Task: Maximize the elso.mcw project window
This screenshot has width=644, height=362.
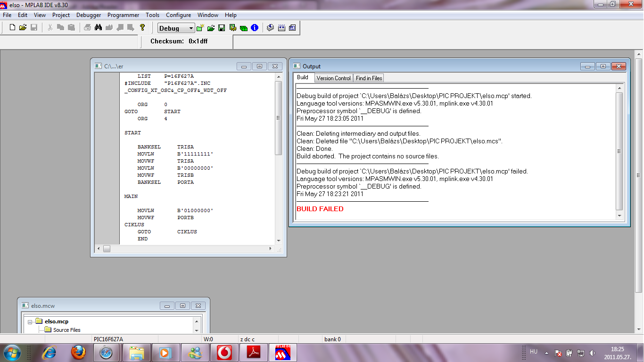Action: 183,305
